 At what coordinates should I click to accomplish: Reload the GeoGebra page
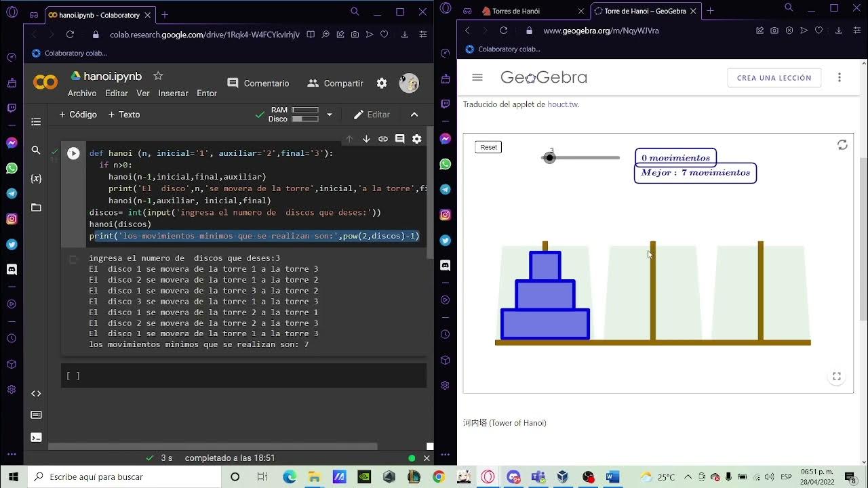[503, 30]
